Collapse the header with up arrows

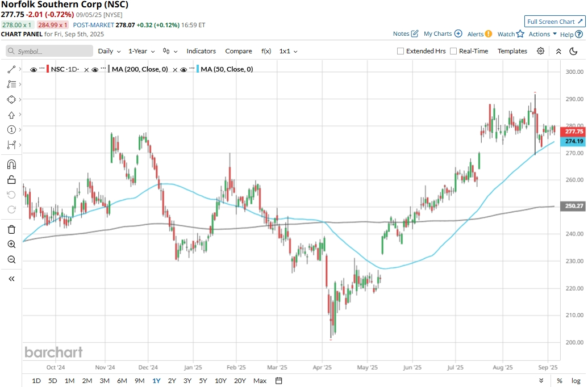point(558,51)
